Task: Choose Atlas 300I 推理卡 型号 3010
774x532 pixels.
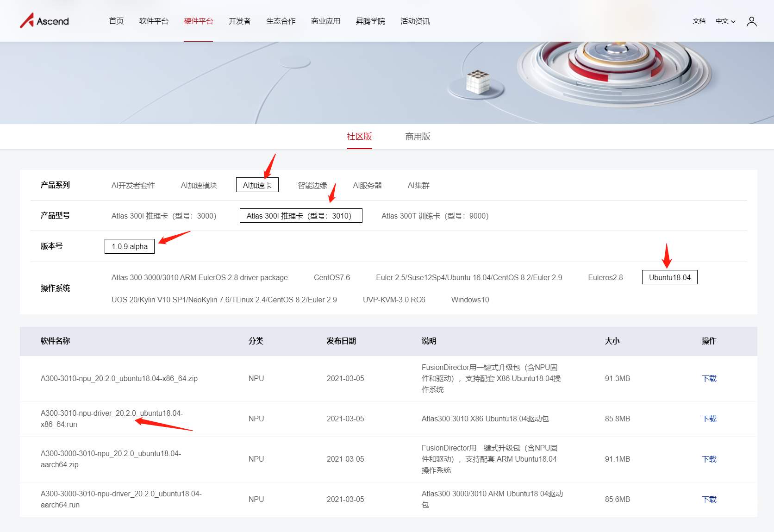Action: point(301,216)
